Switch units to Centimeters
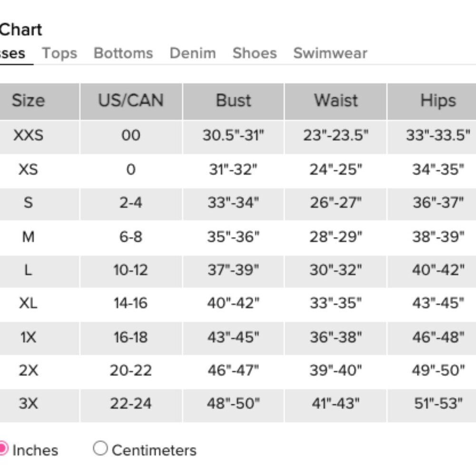This screenshot has height=476, width=476. [100, 448]
